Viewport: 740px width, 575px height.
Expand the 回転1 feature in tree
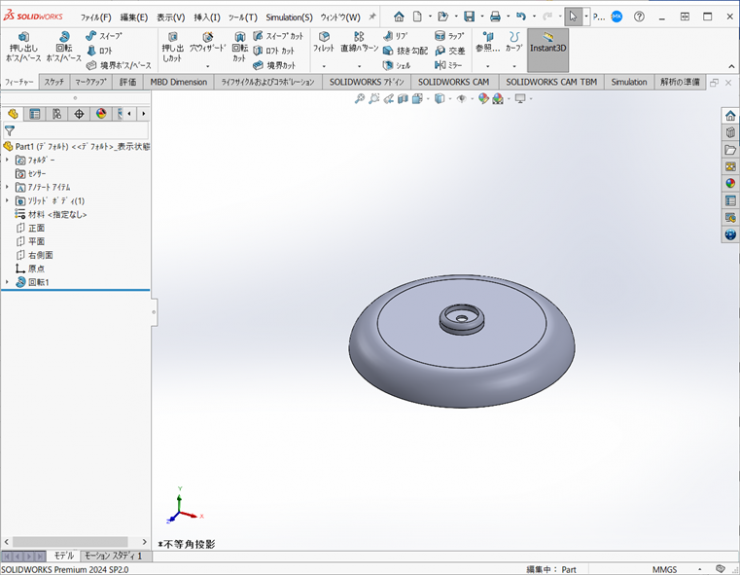click(x=7, y=283)
